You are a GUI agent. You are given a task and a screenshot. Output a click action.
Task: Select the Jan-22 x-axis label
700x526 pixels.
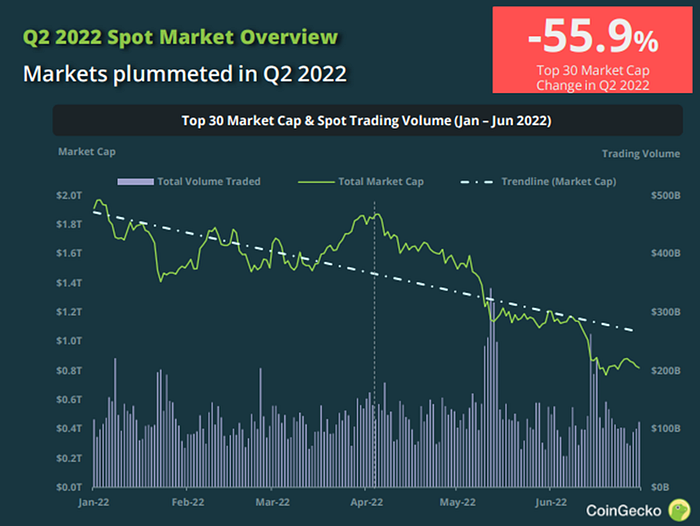click(x=94, y=502)
